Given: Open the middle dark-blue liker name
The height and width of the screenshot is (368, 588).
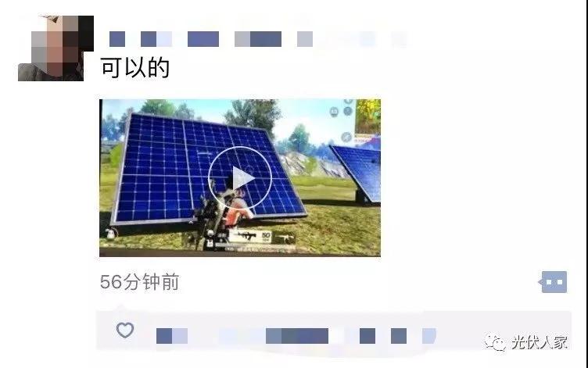Looking at the screenshot, I should point(297,336).
